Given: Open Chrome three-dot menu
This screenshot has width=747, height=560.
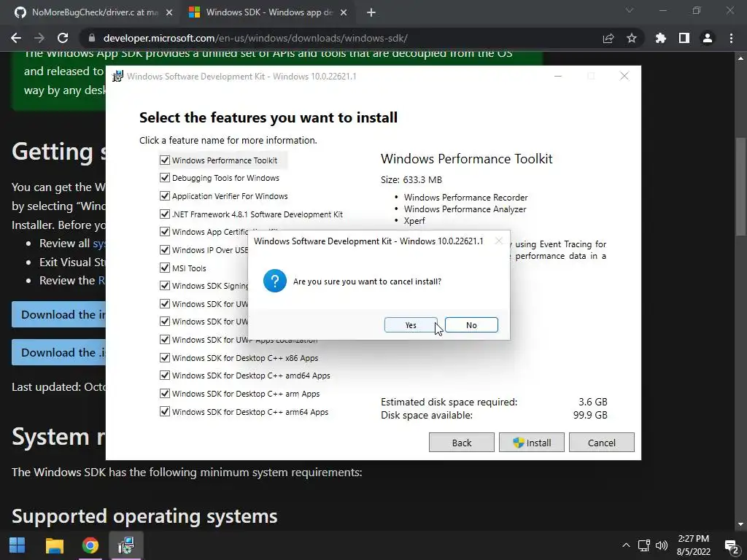Looking at the screenshot, I should pos(731,38).
